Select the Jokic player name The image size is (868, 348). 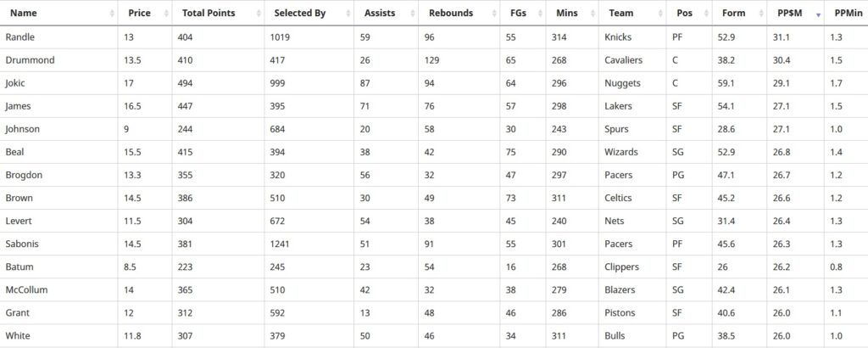[15, 83]
